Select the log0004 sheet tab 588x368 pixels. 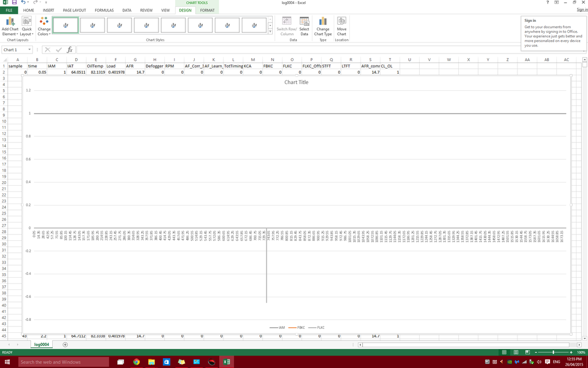pyautogui.click(x=42, y=344)
